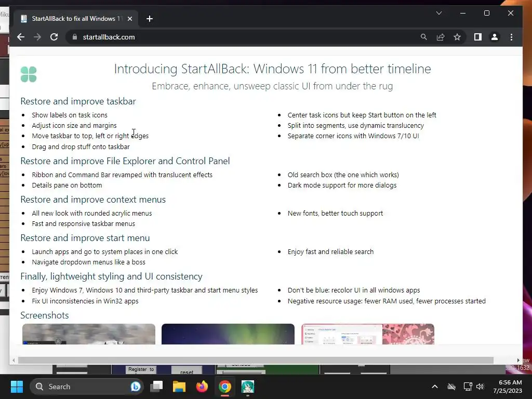Click the 'Restore and improve start menu' heading

point(85,238)
